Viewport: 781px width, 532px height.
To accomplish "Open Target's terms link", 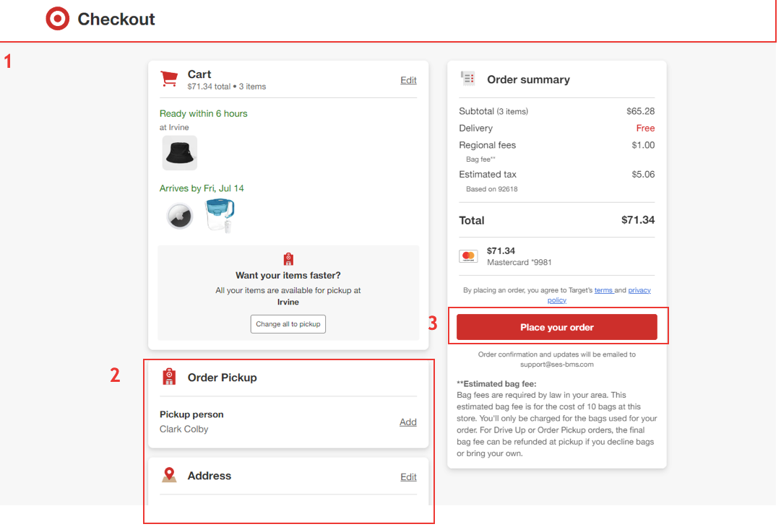I will (x=604, y=290).
